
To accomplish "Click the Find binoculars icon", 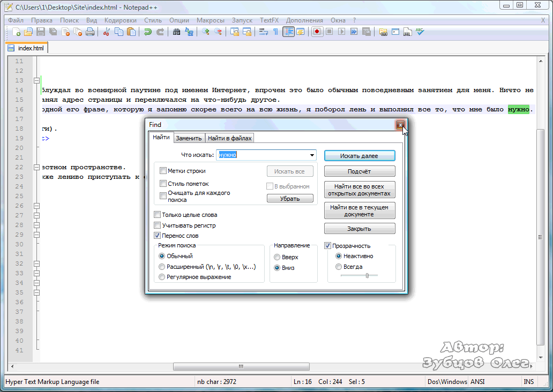I will click(177, 32).
